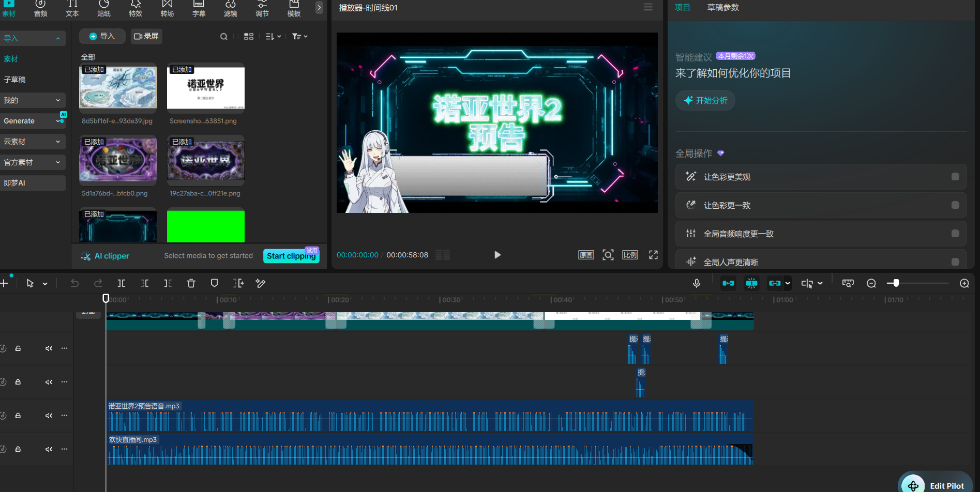Mute the 诺亚世界2预告语音.mp3 audio track
This screenshot has height=492, width=980.
coord(49,416)
